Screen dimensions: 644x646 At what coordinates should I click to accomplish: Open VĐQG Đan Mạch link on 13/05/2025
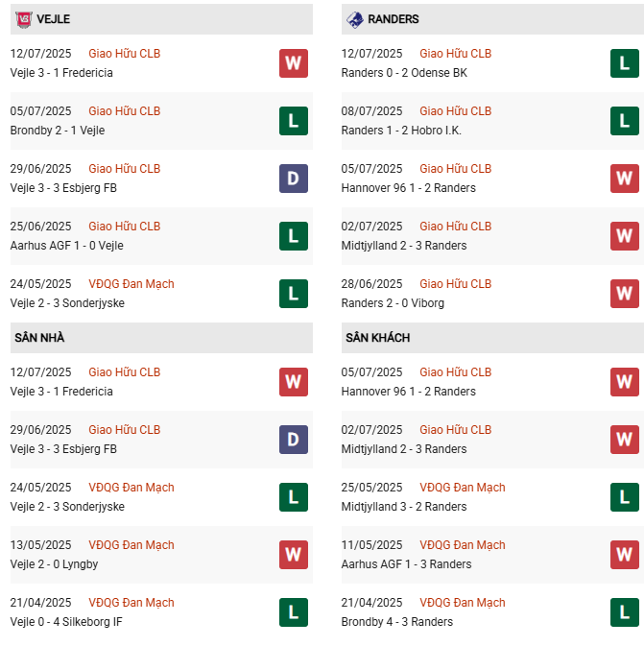131,545
